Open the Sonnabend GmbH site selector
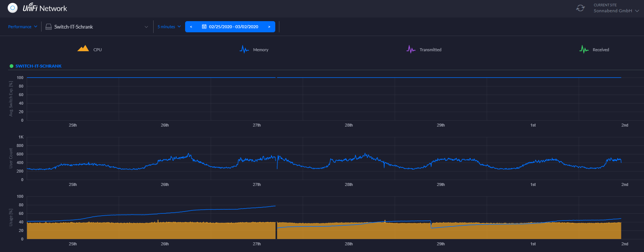644x252 pixels. (616, 11)
